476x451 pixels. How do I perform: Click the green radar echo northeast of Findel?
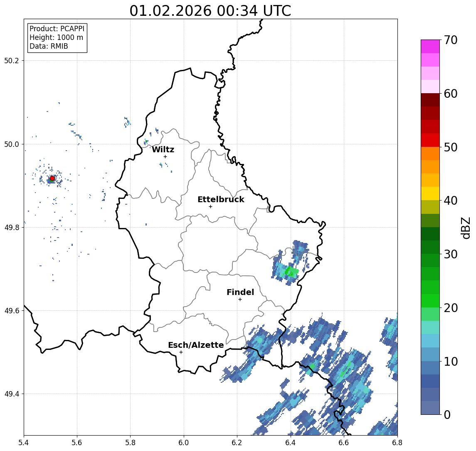pos(291,271)
